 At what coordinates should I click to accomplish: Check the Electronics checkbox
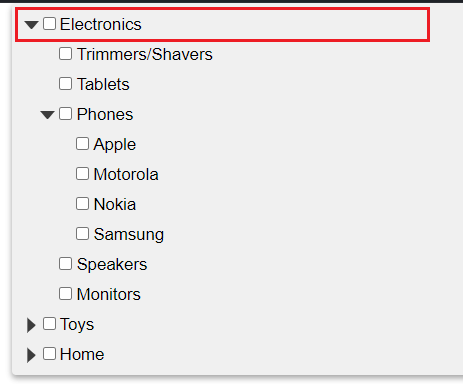(49, 24)
